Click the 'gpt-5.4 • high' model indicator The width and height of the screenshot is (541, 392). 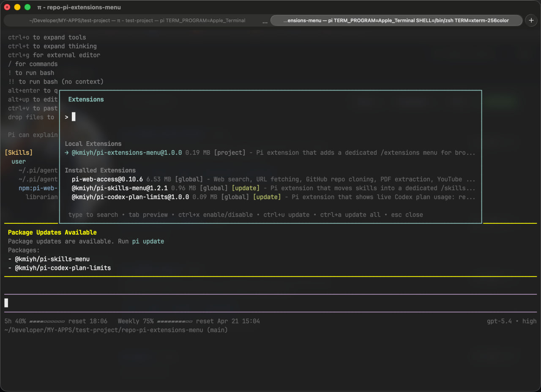click(512, 321)
